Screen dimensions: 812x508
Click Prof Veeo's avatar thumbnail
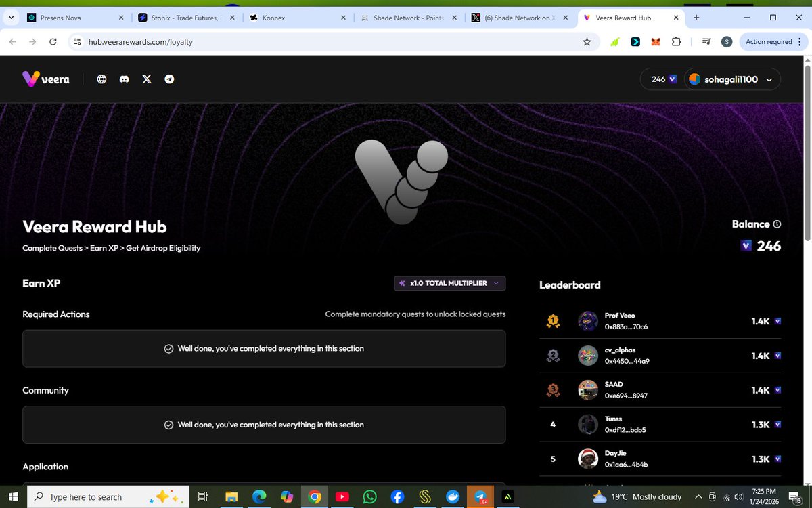click(x=588, y=321)
